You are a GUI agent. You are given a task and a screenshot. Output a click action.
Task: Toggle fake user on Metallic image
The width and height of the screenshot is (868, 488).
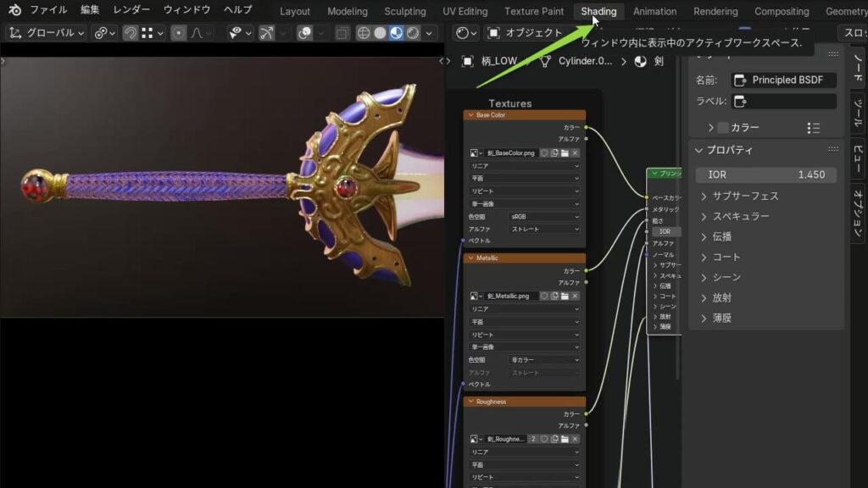(544, 296)
